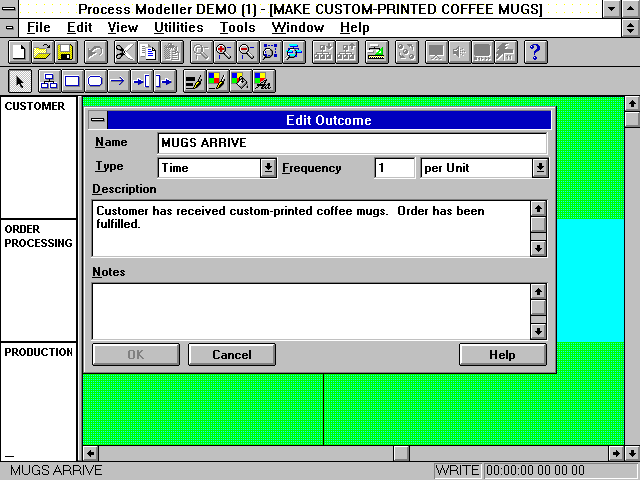640x480 pixels.
Task: Open the Type dropdown showing Time
Action: click(267, 168)
